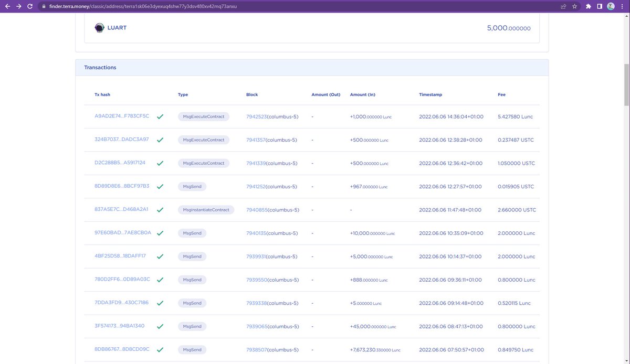Click the LUART token logo icon
This screenshot has height=364, width=630.
click(99, 28)
